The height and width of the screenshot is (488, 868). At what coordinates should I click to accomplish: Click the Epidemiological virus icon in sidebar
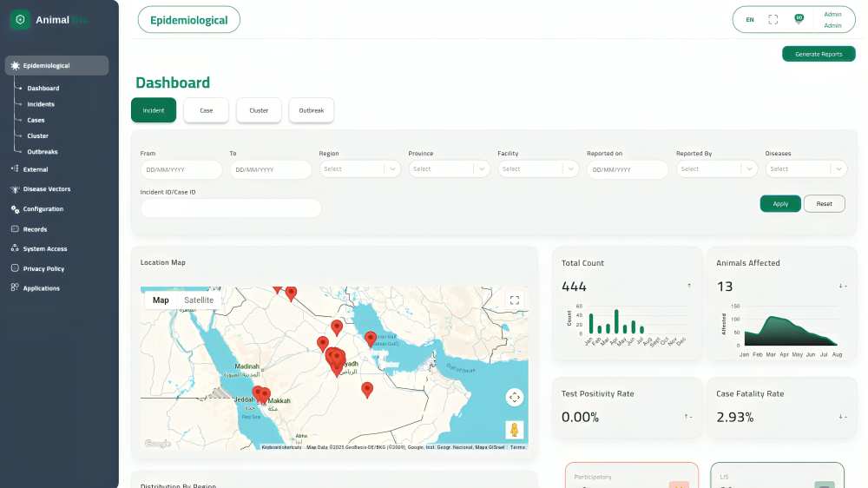click(15, 65)
